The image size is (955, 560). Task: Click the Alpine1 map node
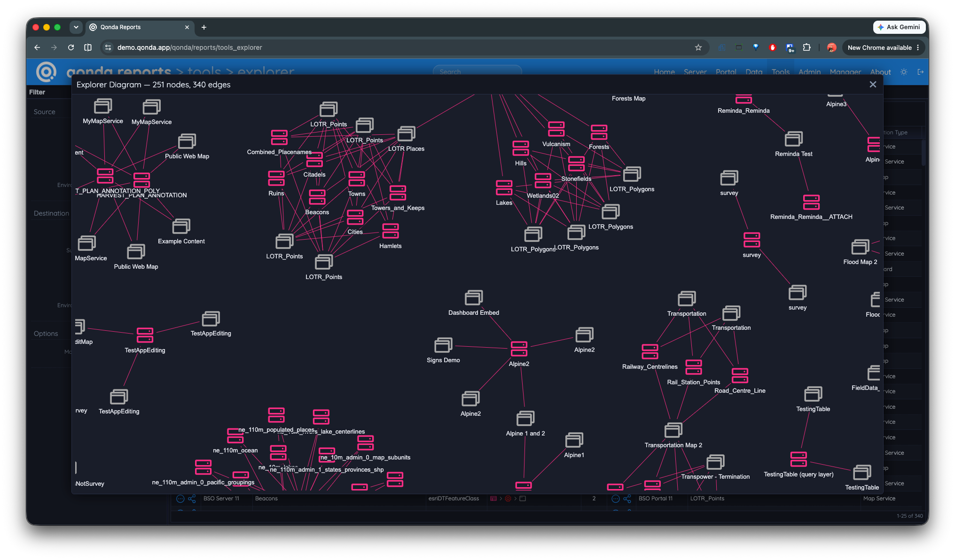(x=574, y=440)
